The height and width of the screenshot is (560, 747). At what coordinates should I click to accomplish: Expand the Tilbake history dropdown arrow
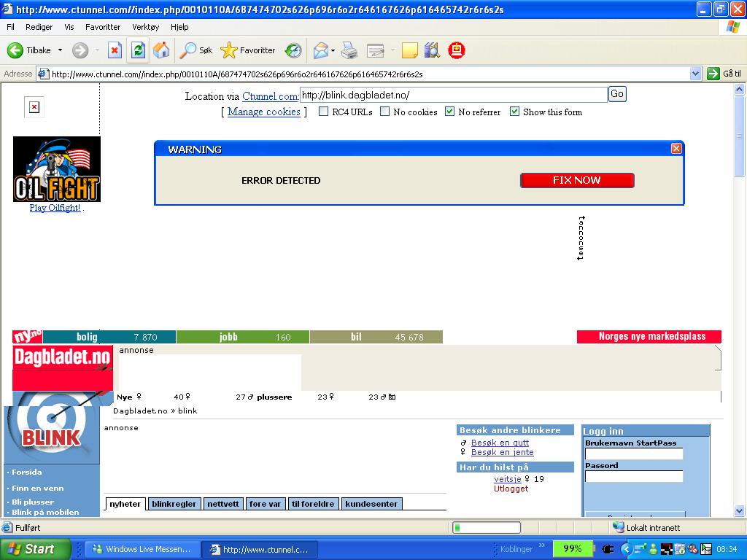click(x=60, y=50)
